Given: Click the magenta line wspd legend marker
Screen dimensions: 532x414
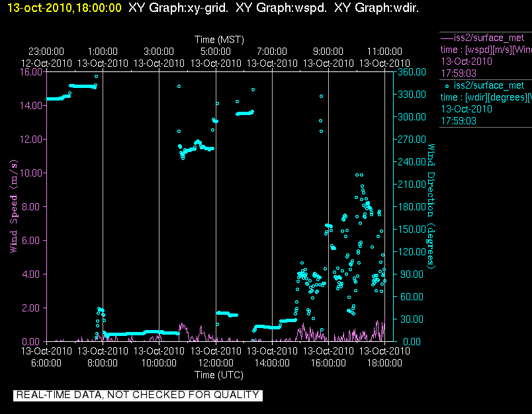Looking at the screenshot, I should click(447, 38).
